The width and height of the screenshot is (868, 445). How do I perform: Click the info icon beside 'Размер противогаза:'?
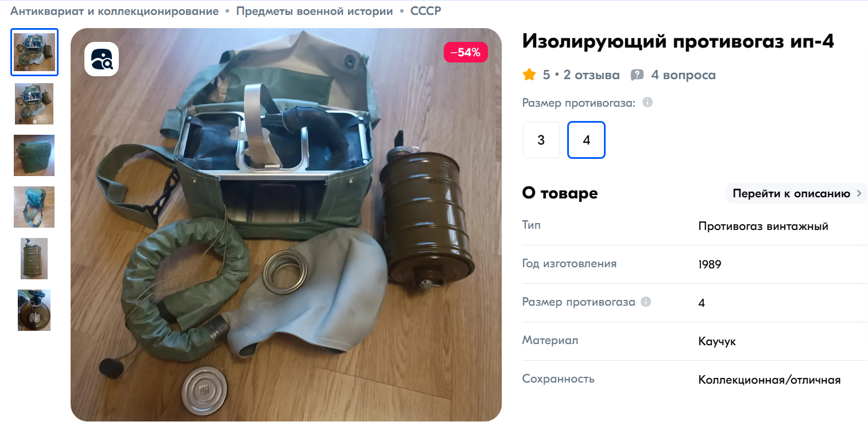click(648, 103)
